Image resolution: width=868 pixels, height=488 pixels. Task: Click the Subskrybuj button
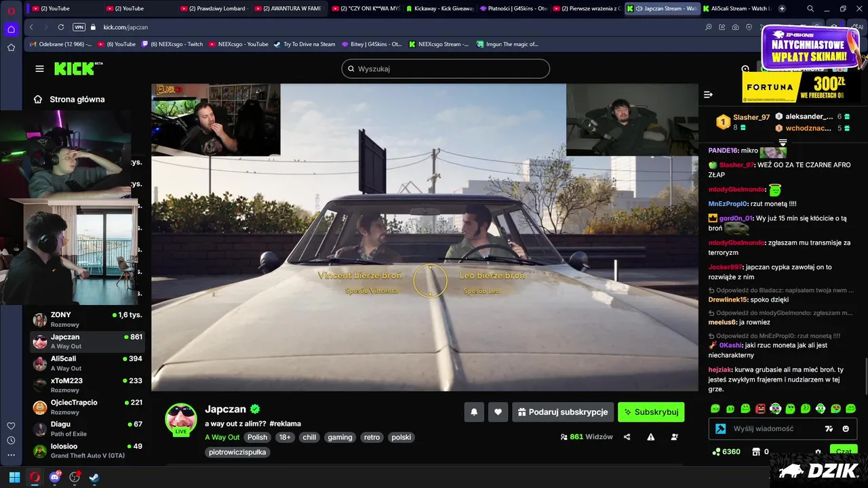[x=651, y=411]
